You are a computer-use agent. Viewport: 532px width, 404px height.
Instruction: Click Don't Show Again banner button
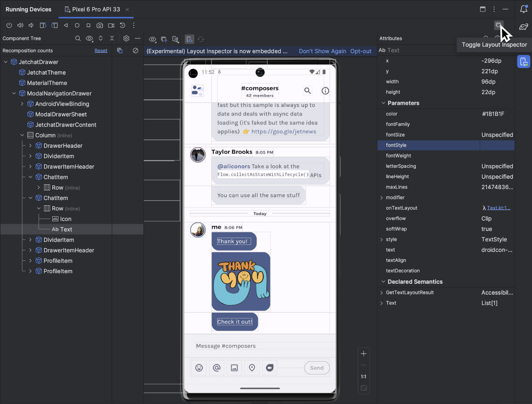[x=322, y=51]
